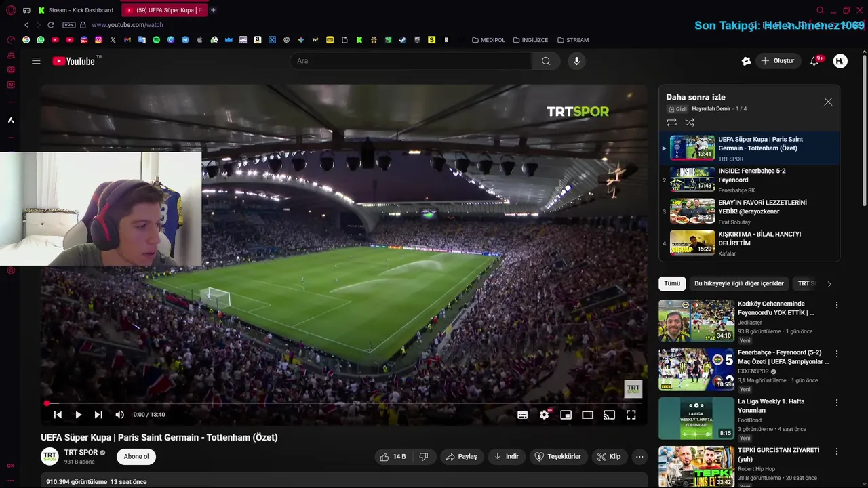This screenshot has width=868, height=488.
Task: Show more filter chips with right chevron
Action: point(829,284)
